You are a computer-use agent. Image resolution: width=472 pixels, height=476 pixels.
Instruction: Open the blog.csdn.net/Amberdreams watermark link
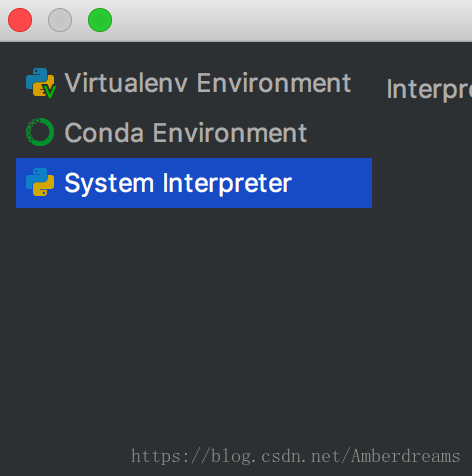click(x=296, y=456)
